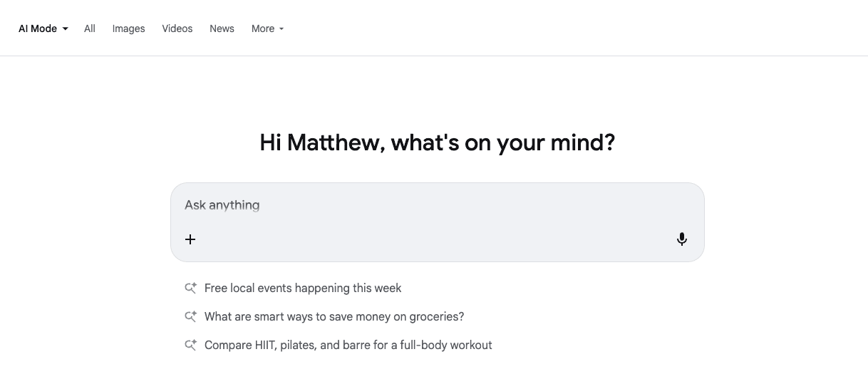Click the sparkle search icon beside the groceries suggestion
Screen dimensions: 868x379
tap(190, 317)
